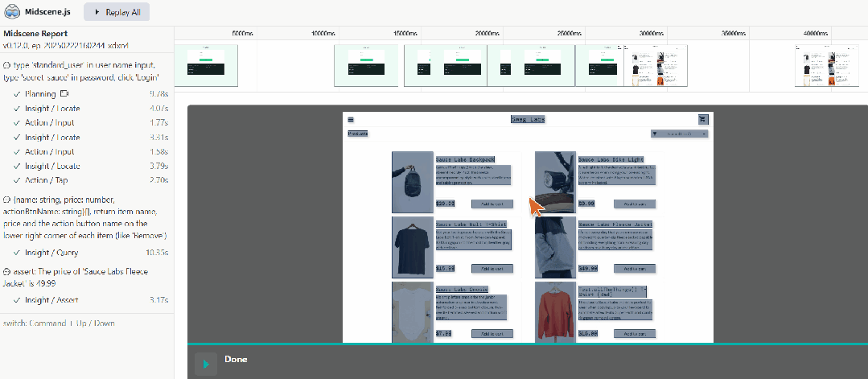This screenshot has height=379, width=868.
Task: Click Add to cart for Sauce Labs Bike Light
Action: coord(635,204)
